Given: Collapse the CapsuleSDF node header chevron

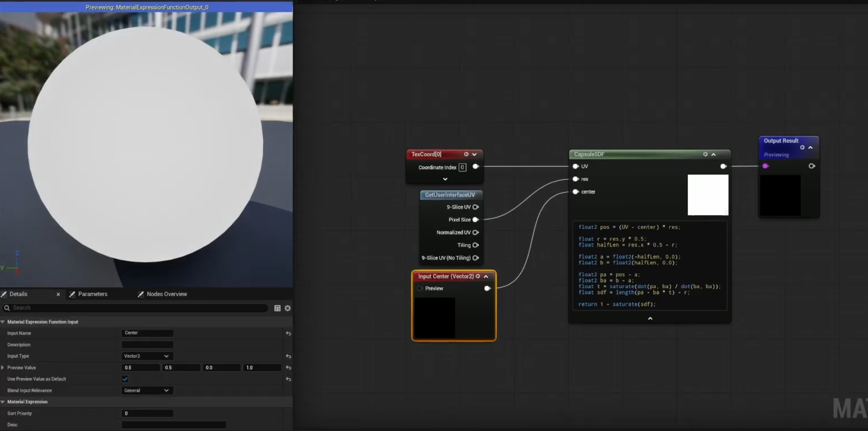Looking at the screenshot, I should pyautogui.click(x=714, y=154).
